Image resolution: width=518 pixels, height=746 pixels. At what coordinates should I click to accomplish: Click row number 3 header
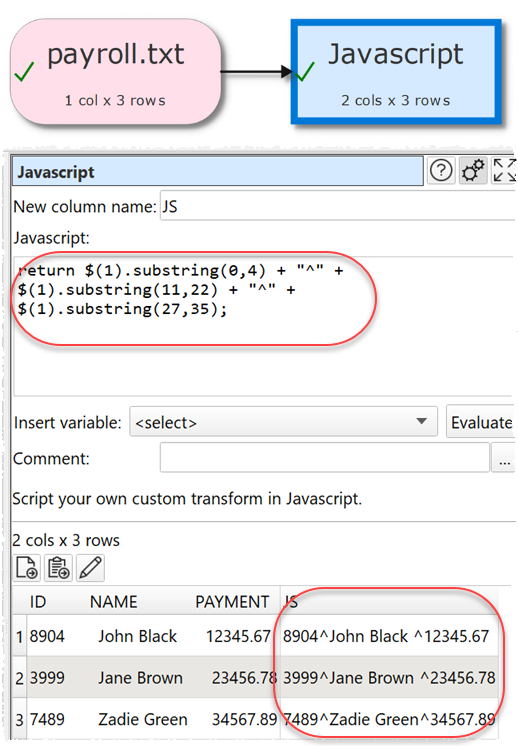click(20, 719)
